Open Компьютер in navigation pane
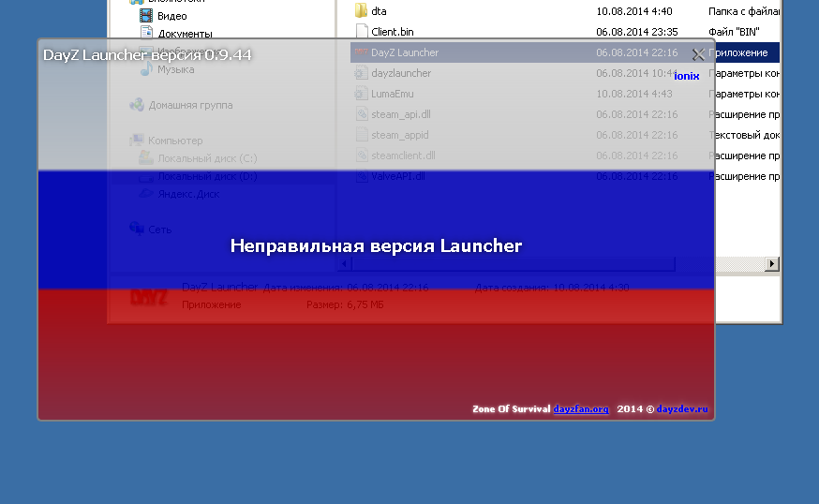Viewport: 819px width, 504px height. tap(175, 141)
